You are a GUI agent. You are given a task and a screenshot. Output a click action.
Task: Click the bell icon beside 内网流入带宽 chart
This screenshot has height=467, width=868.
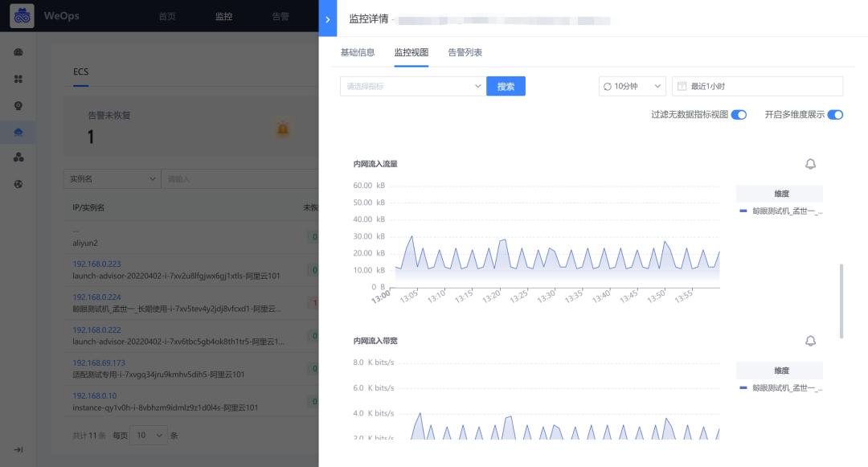click(x=810, y=341)
